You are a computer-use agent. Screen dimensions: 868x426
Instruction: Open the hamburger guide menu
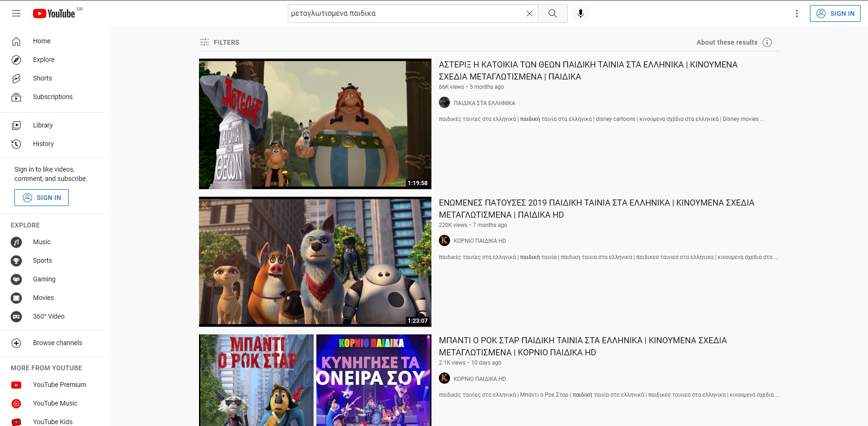16,13
